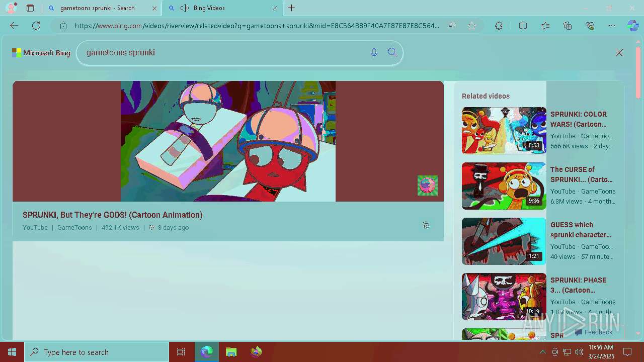Click the Windows taskbar search box
The width and height of the screenshot is (644, 362).
[x=97, y=352]
